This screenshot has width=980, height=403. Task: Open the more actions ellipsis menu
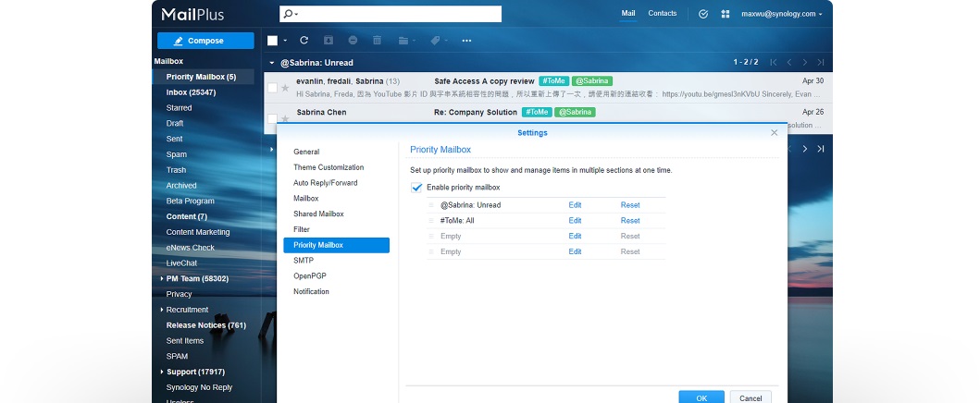[x=466, y=41]
